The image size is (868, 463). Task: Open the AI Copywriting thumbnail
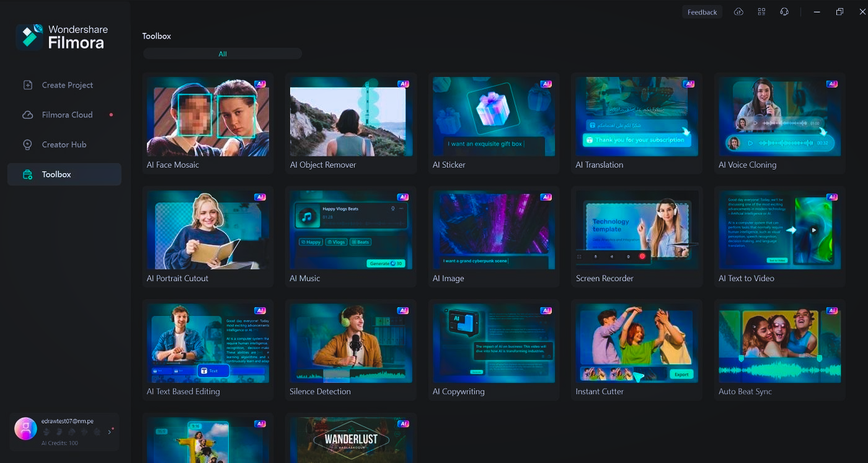pos(494,343)
